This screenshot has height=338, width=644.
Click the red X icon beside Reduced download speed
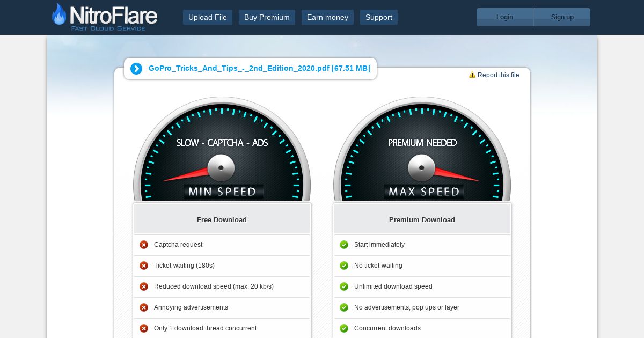tap(144, 286)
